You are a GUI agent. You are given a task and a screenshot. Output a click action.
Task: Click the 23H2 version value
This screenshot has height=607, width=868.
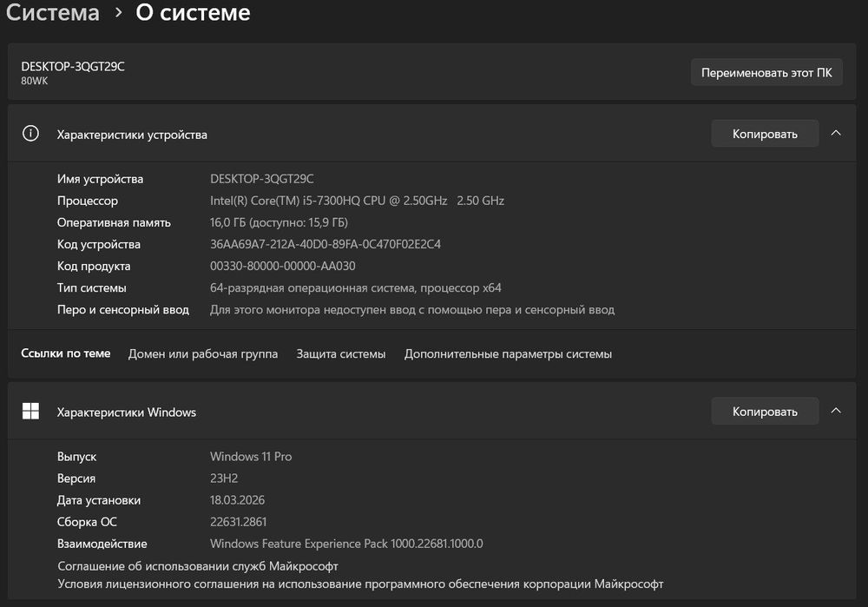click(x=224, y=478)
